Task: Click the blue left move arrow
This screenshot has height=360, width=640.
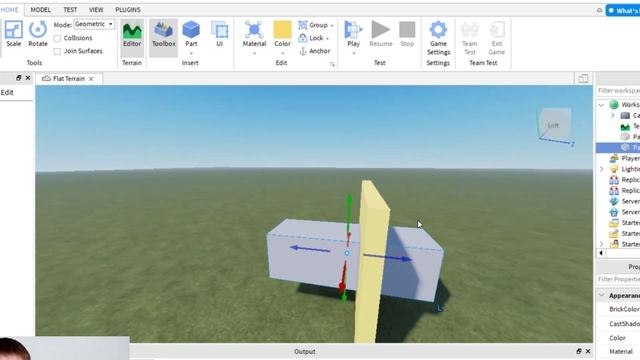Action: (x=310, y=249)
